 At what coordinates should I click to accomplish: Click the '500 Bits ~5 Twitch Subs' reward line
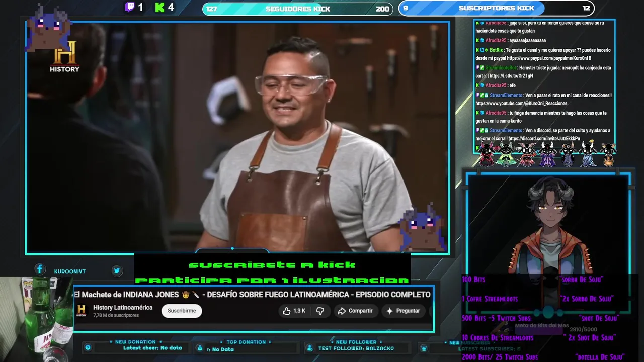coord(497,318)
